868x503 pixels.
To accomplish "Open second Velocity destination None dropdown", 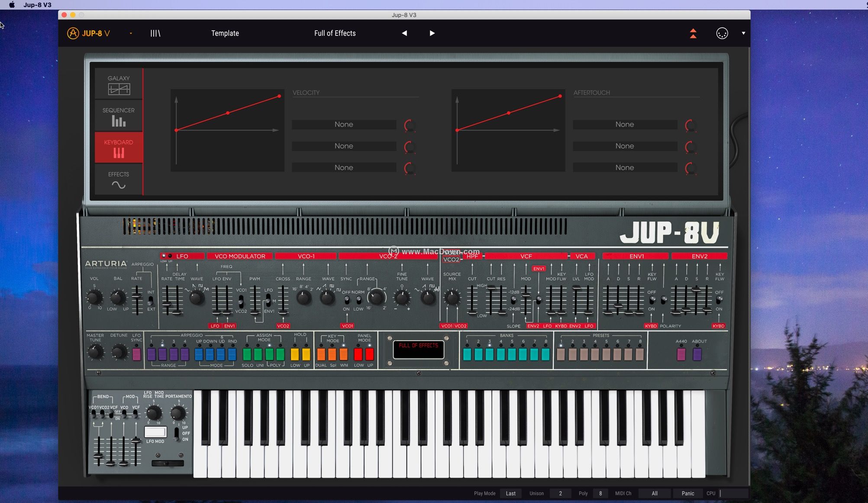I will tap(344, 146).
